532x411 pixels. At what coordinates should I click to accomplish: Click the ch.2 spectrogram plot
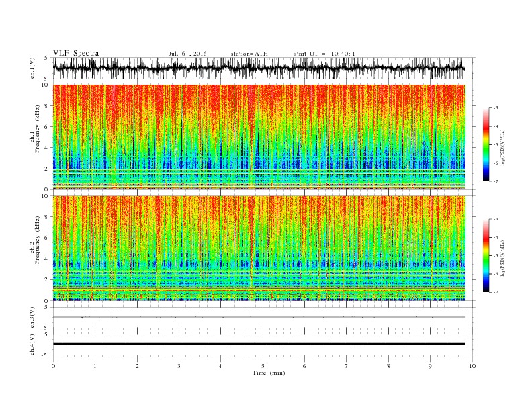pos(259,248)
